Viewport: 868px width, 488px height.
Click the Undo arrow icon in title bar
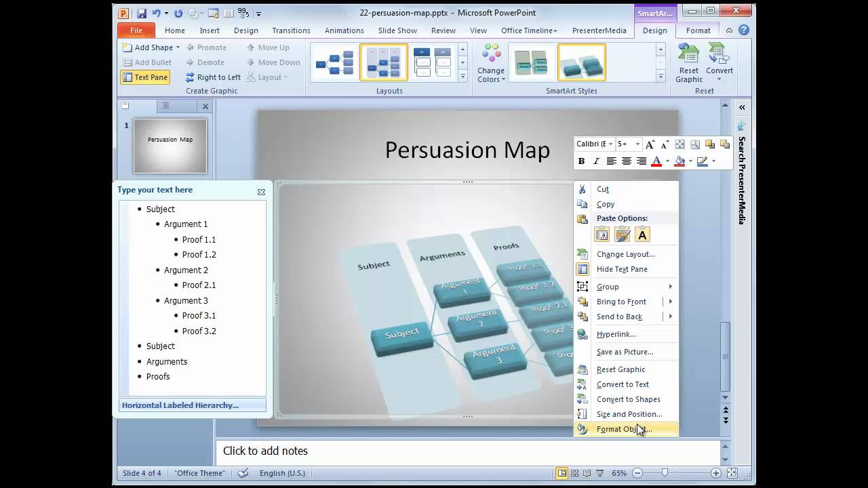(157, 13)
